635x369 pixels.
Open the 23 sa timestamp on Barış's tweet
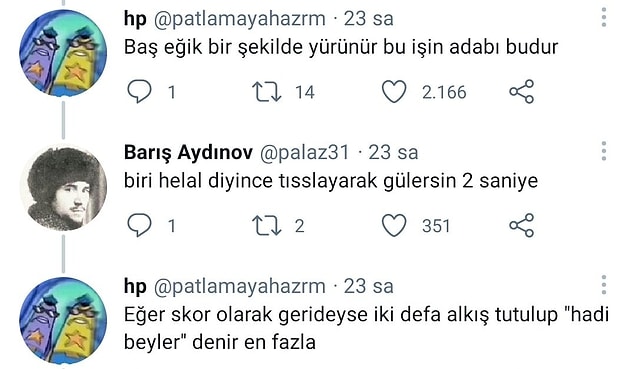[393, 153]
